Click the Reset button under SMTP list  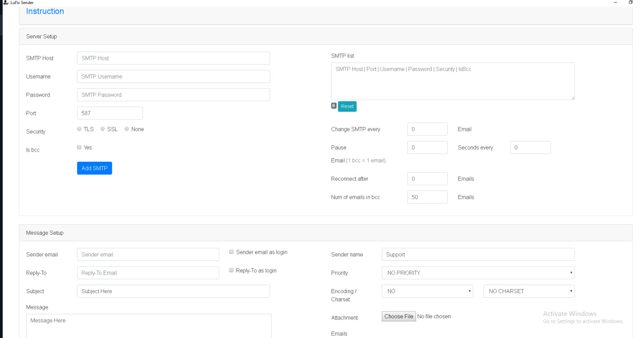[347, 106]
